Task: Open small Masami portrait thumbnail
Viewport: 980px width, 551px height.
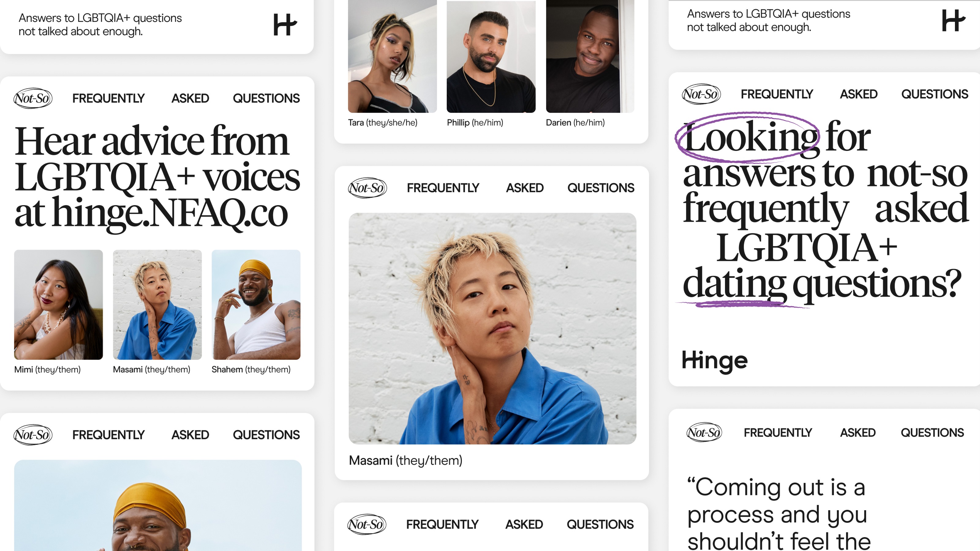Action: click(x=157, y=305)
